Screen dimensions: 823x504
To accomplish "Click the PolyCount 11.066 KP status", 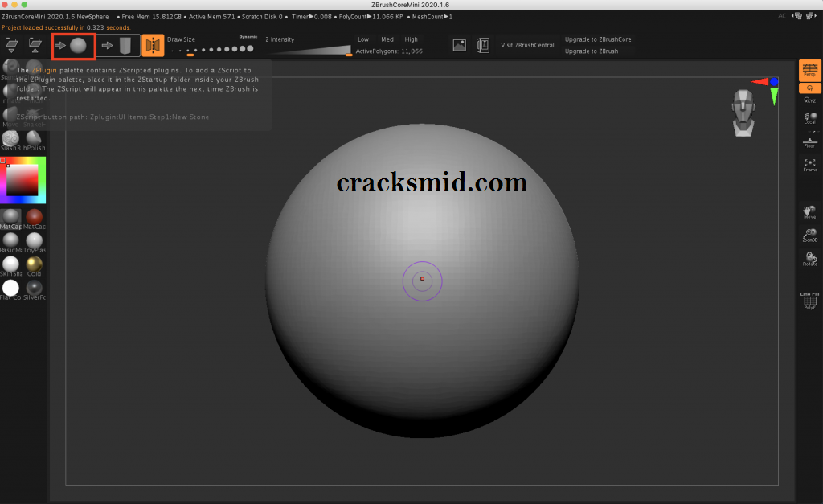I will coord(371,17).
